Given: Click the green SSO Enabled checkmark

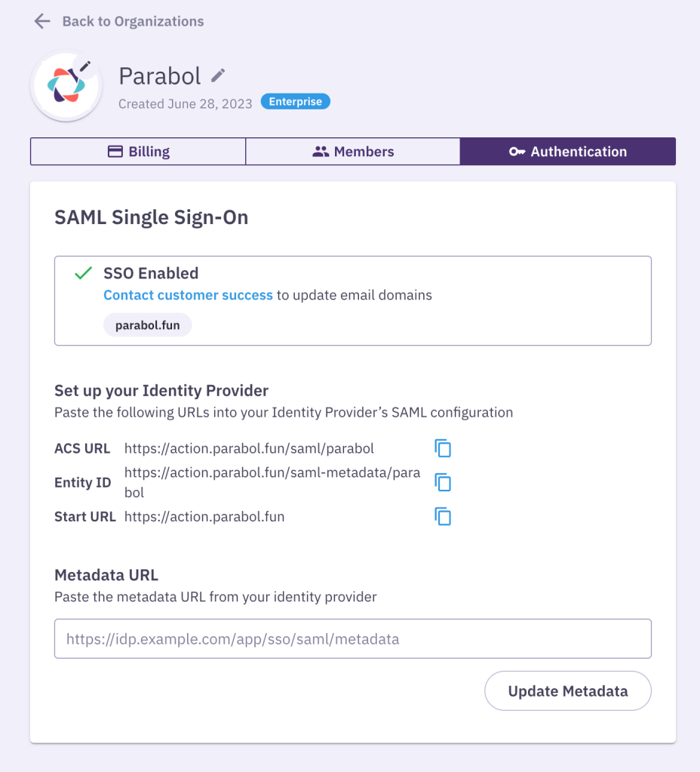Looking at the screenshot, I should pos(83,272).
